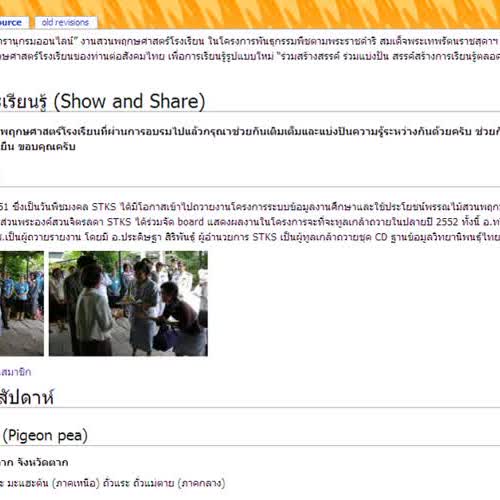This screenshot has width=500, height=500.
Task: Click the paragraph line mentioning วันพืชมงคล STKS
Action: click(250, 207)
